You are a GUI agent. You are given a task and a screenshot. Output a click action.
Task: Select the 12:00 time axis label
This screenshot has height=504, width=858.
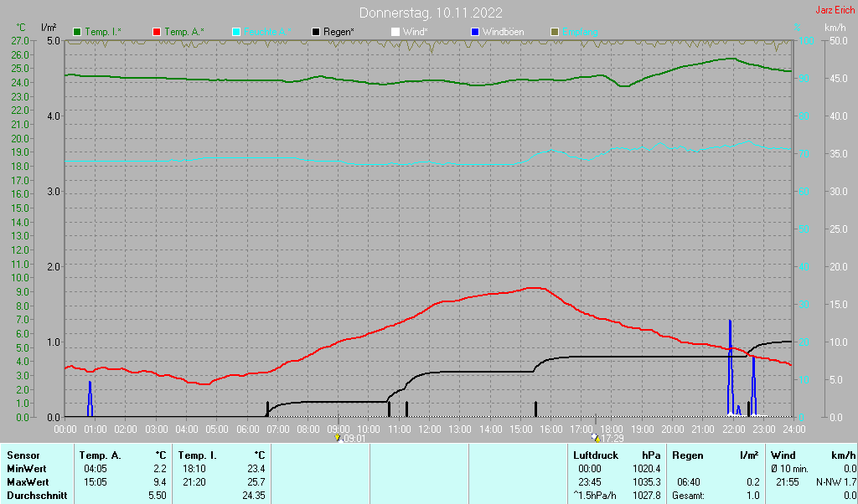[429, 429]
